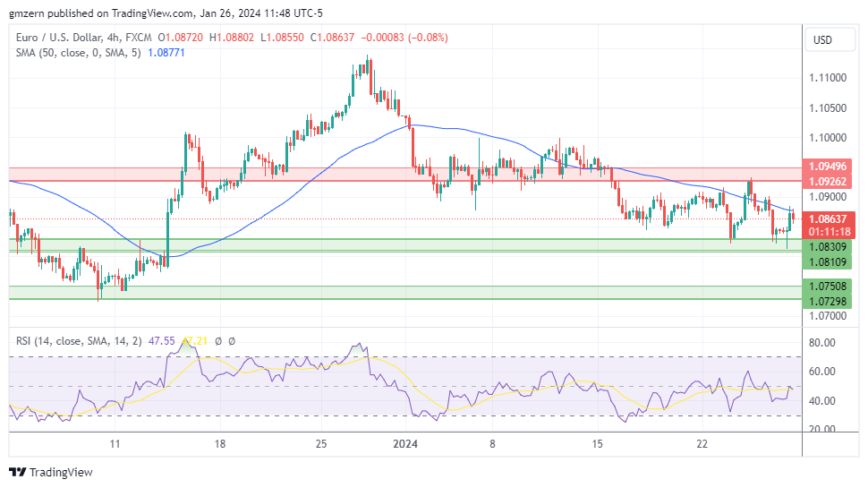The height and width of the screenshot is (488, 868).
Task: Click the 25 date label on time axis
Action: click(321, 444)
